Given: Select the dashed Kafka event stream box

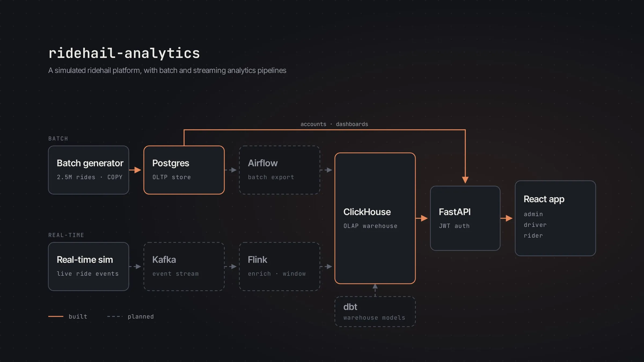Looking at the screenshot, I should [x=184, y=267].
